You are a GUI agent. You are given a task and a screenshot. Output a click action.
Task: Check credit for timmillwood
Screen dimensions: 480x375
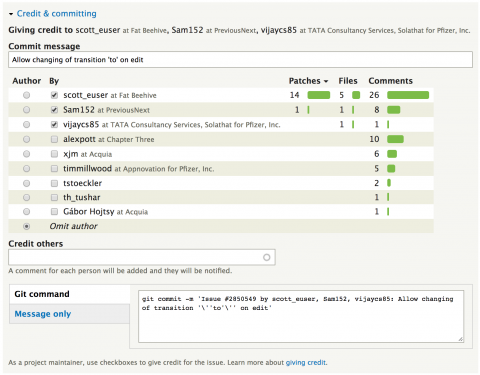click(x=54, y=169)
